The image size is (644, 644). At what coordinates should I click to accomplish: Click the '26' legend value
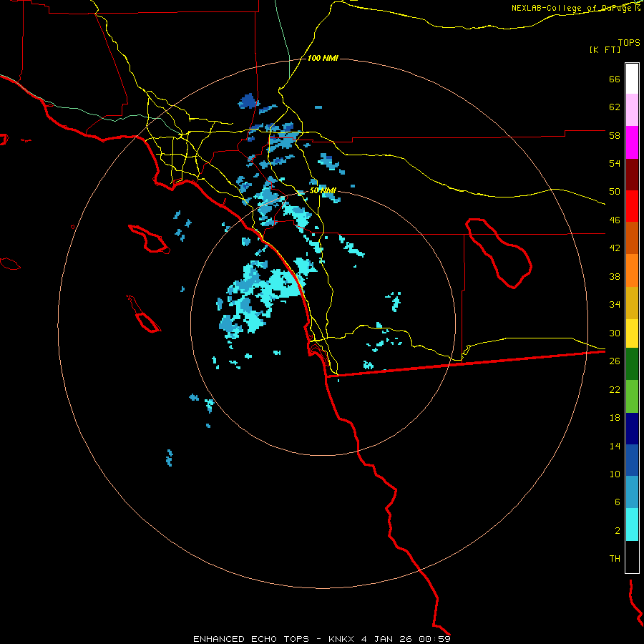pyautogui.click(x=615, y=361)
